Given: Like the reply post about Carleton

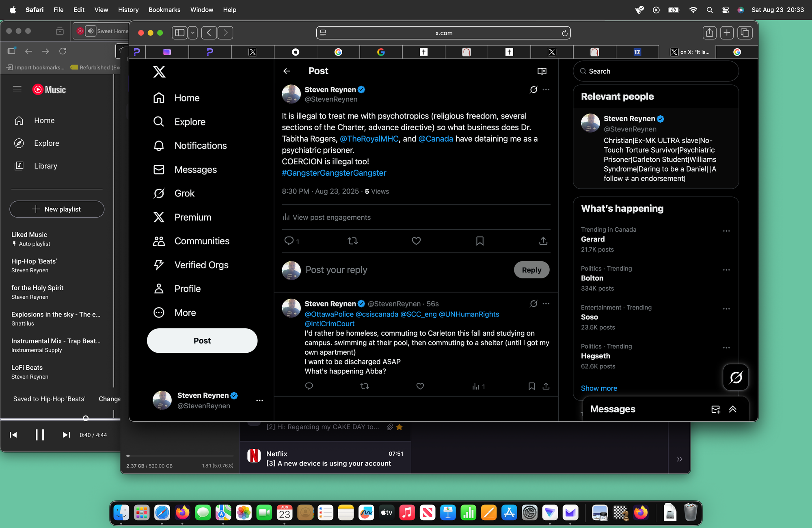Looking at the screenshot, I should pyautogui.click(x=420, y=386).
